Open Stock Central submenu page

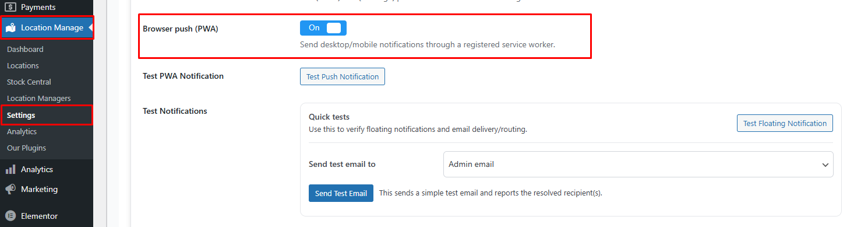29,82
